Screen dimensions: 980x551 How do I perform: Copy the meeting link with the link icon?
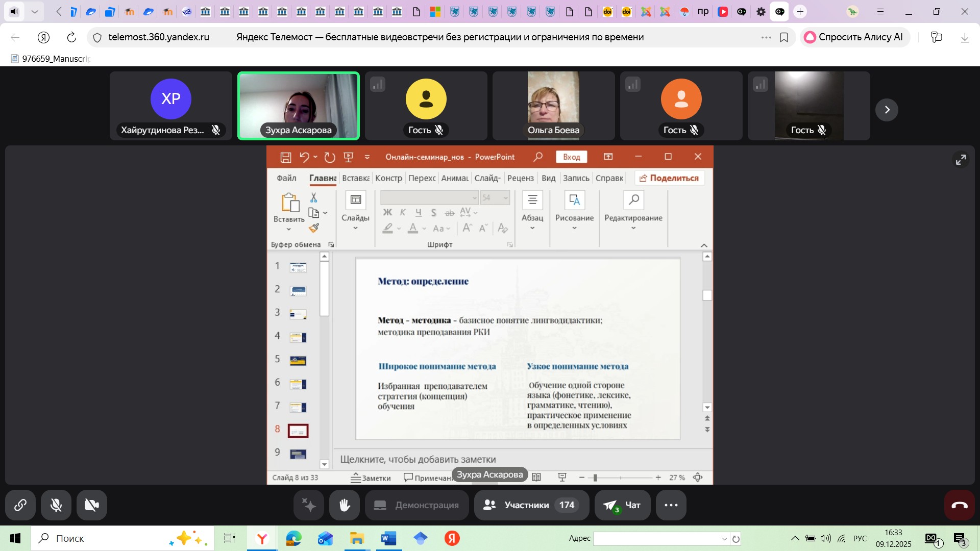[x=20, y=505]
